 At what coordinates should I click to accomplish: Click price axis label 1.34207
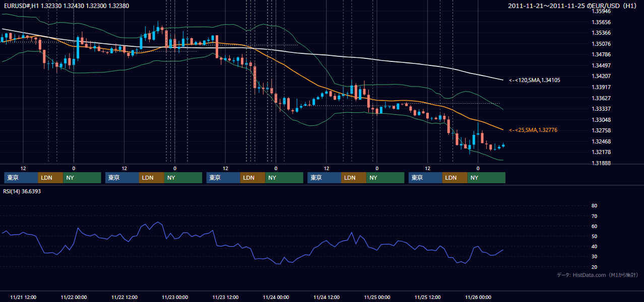point(601,76)
